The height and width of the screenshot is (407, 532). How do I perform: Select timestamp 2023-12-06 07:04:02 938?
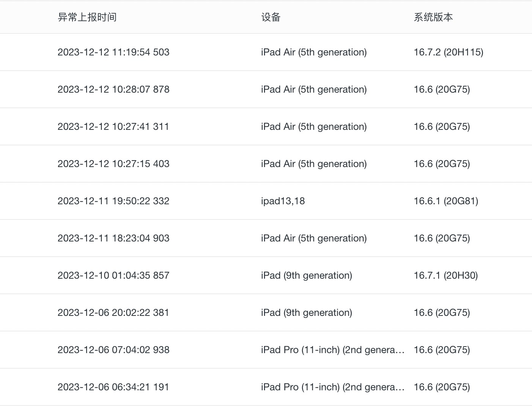[x=113, y=350]
